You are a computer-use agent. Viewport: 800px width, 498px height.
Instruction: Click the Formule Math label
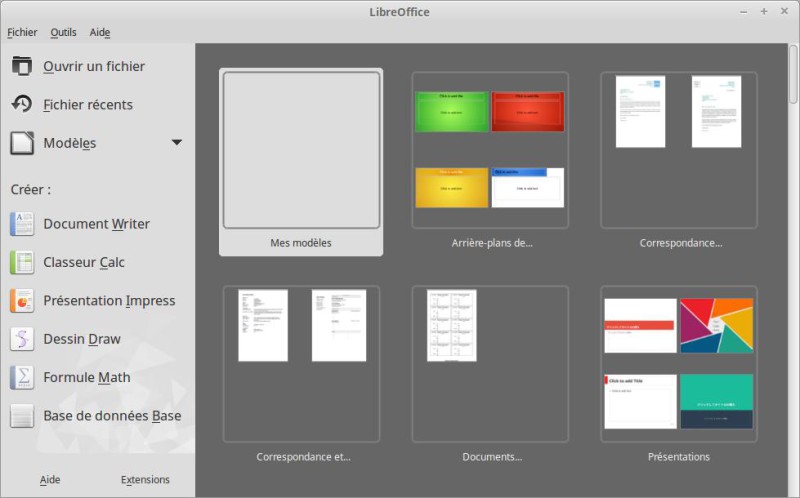87,378
